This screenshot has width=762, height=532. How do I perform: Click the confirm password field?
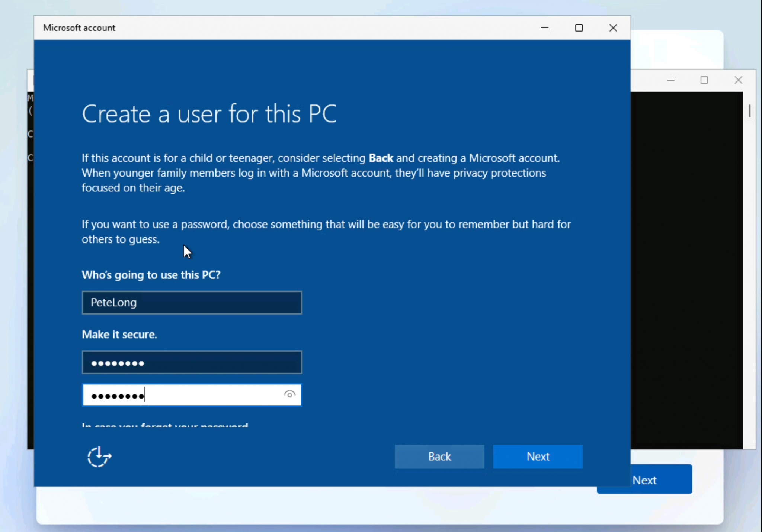click(186, 395)
